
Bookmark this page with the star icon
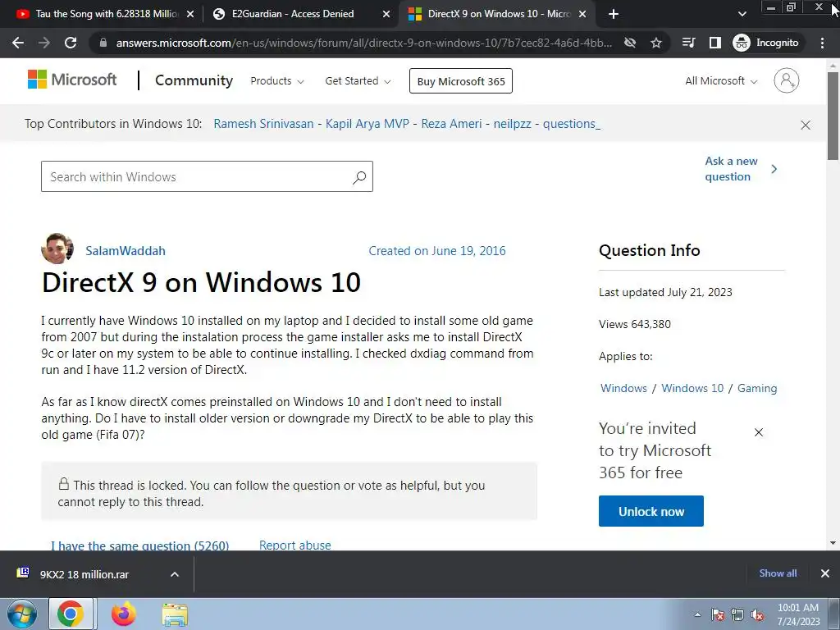pyautogui.click(x=656, y=43)
